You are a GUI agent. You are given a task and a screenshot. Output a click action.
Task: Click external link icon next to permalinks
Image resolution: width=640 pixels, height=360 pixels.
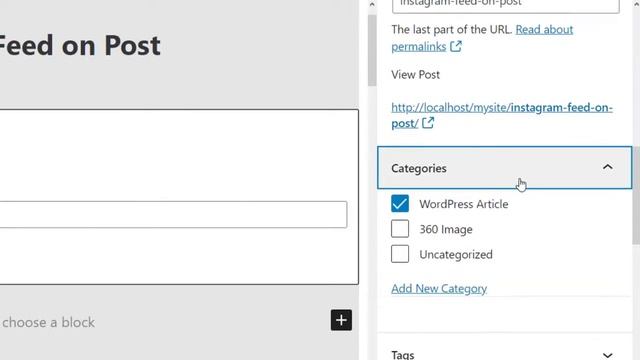456,47
